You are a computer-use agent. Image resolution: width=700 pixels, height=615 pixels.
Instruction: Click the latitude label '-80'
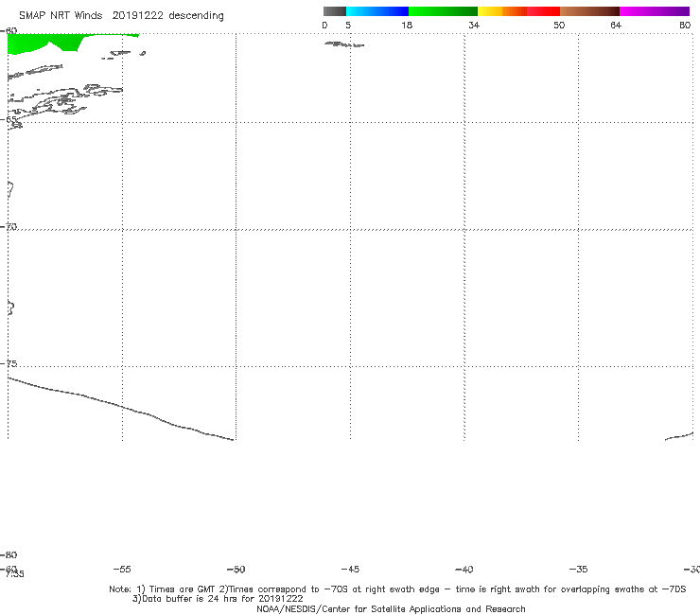9,554
